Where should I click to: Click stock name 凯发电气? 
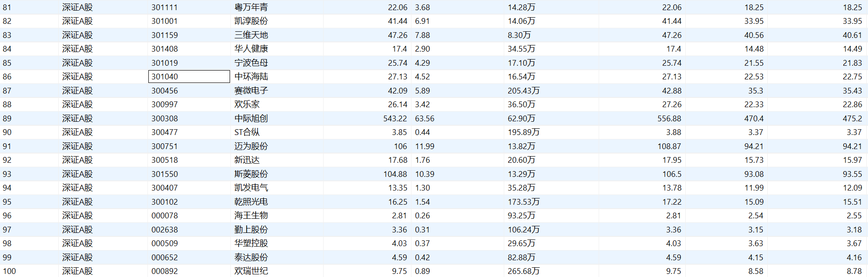coord(251,188)
